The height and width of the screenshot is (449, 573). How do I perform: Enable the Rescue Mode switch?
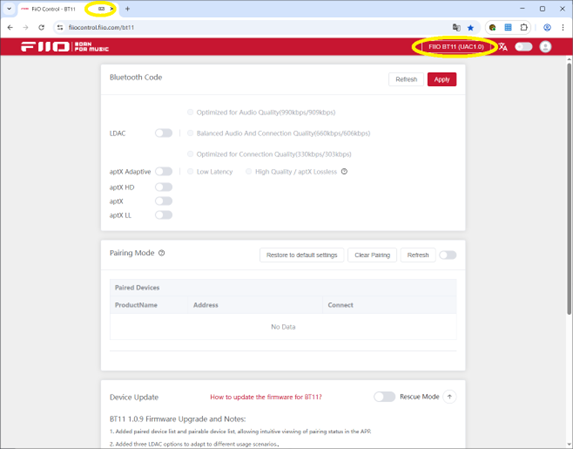coord(384,397)
